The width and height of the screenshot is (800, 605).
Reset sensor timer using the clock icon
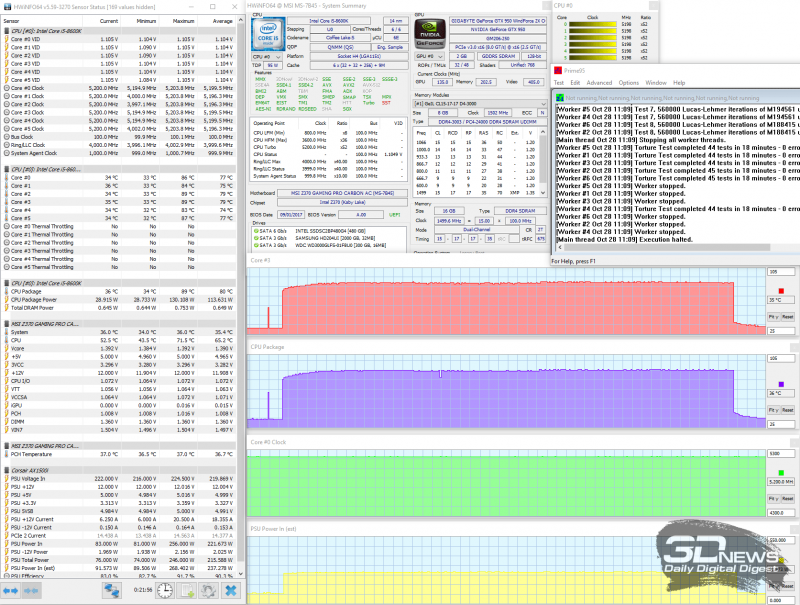pyautogui.click(x=165, y=591)
